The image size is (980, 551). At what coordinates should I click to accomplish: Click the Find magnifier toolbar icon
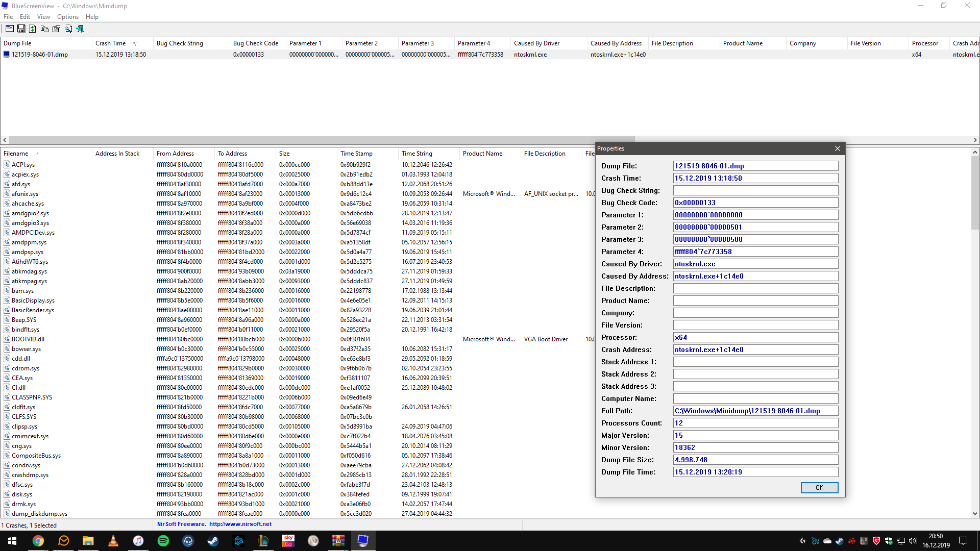pos(68,29)
